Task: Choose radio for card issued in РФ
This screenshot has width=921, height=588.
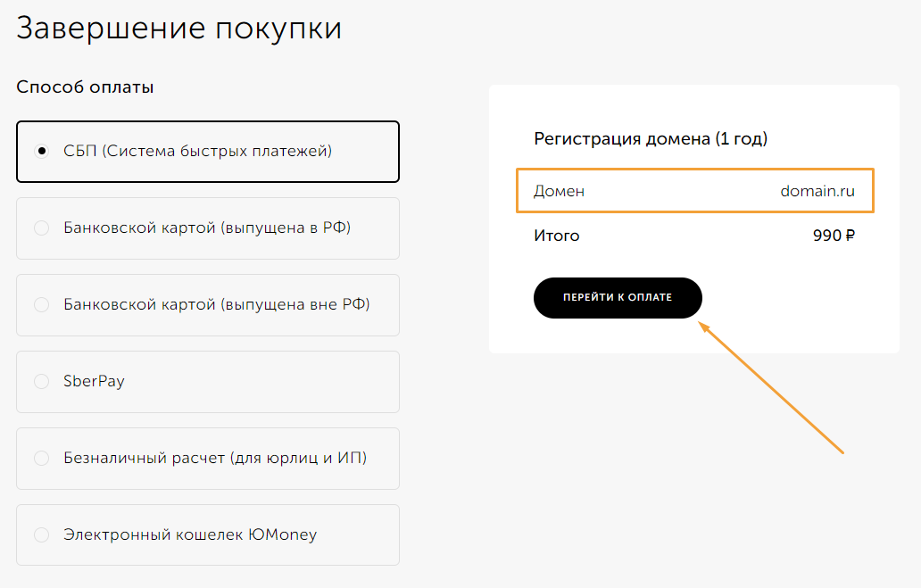Action: pos(41,228)
